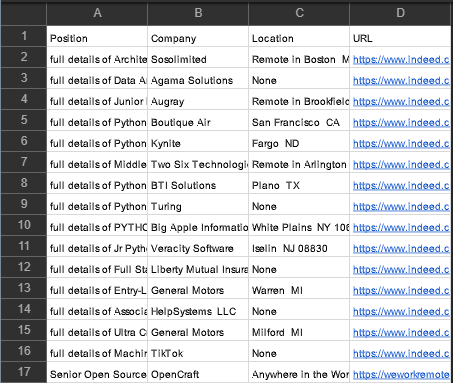The height and width of the screenshot is (383, 453).
Task: Select row 12 header
Action: point(24,267)
